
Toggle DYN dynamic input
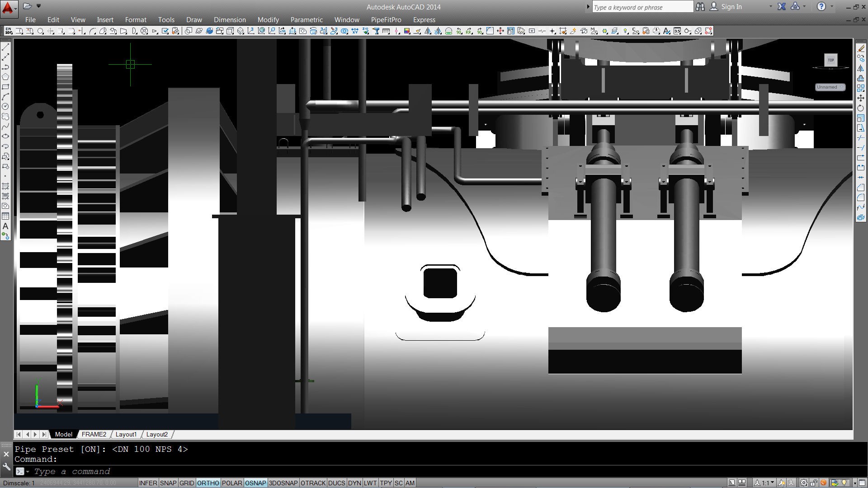(x=354, y=483)
